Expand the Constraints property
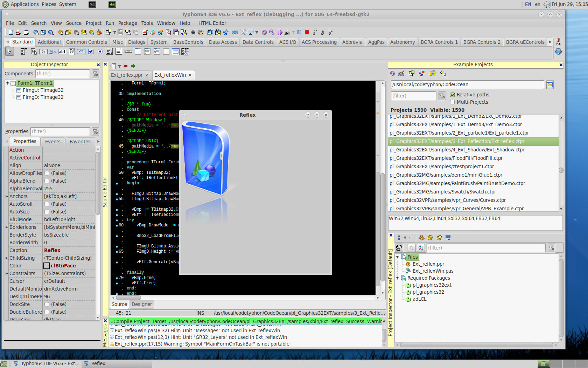Image resolution: width=588 pixels, height=368 pixels. 7,273
